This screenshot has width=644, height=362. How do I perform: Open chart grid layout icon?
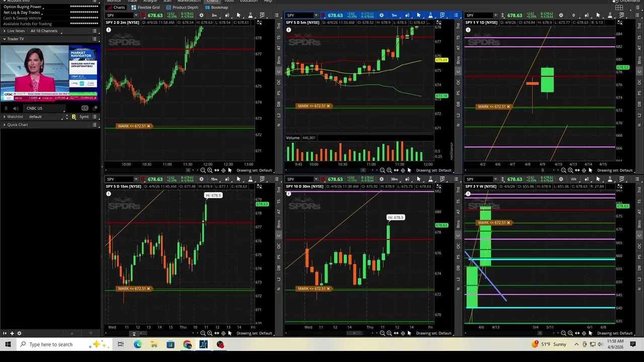pyautogui.click(x=619, y=8)
